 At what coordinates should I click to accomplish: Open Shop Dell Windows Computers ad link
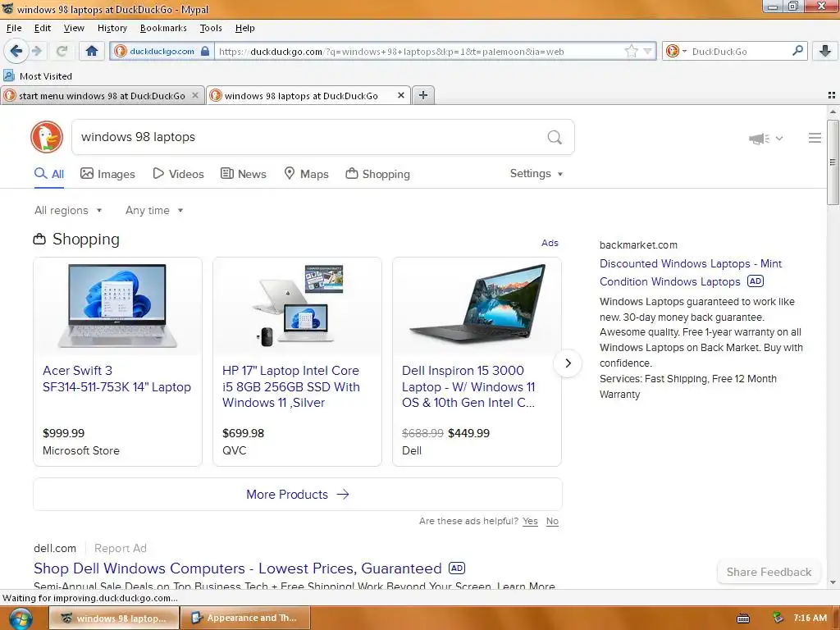(x=237, y=568)
